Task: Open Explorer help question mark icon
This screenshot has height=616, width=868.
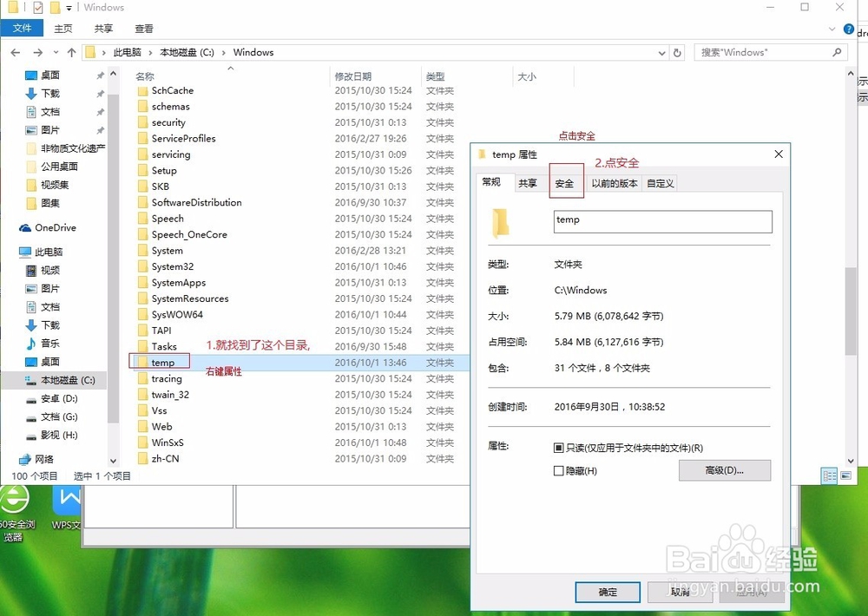Action: (848, 29)
